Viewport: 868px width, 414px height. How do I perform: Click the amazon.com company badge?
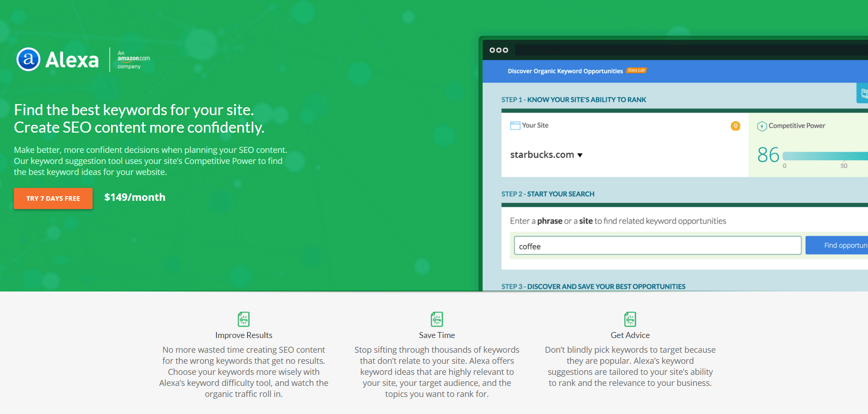(x=134, y=60)
